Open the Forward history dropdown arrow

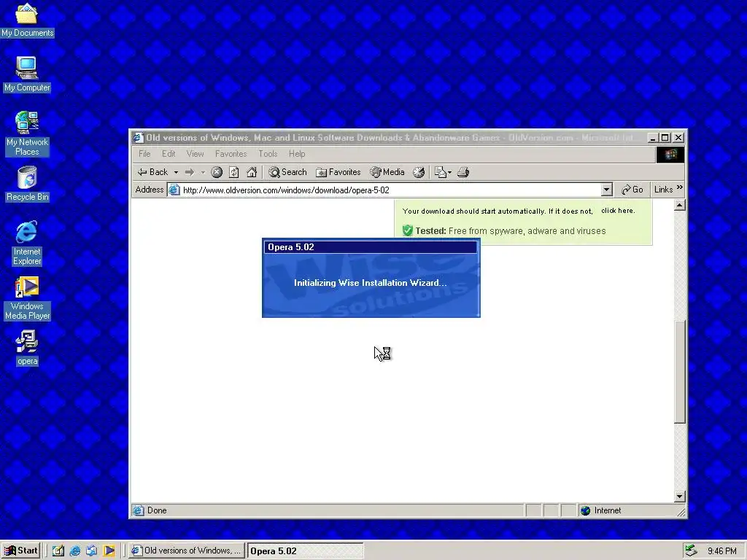[203, 172]
